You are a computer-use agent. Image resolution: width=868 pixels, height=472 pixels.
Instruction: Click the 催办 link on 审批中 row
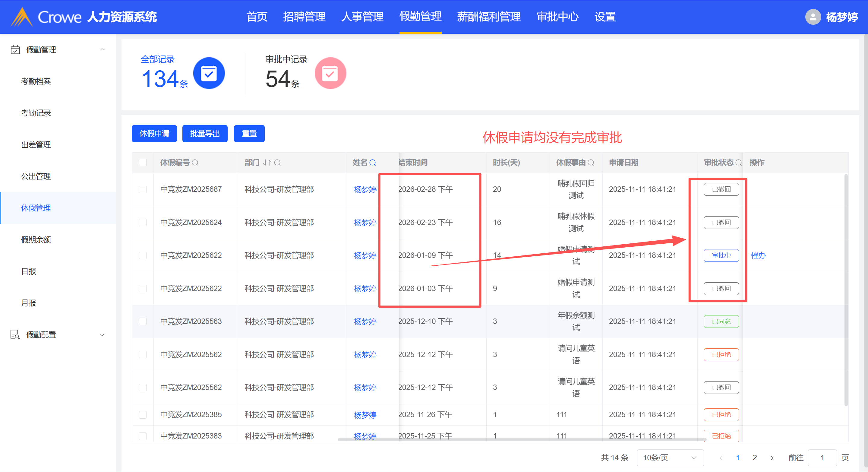click(x=758, y=255)
